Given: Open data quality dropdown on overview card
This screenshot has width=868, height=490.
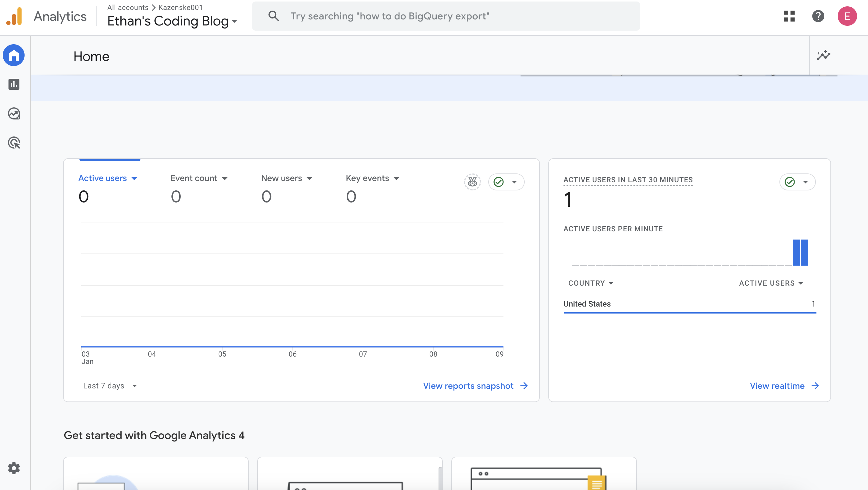Looking at the screenshot, I should click(506, 182).
